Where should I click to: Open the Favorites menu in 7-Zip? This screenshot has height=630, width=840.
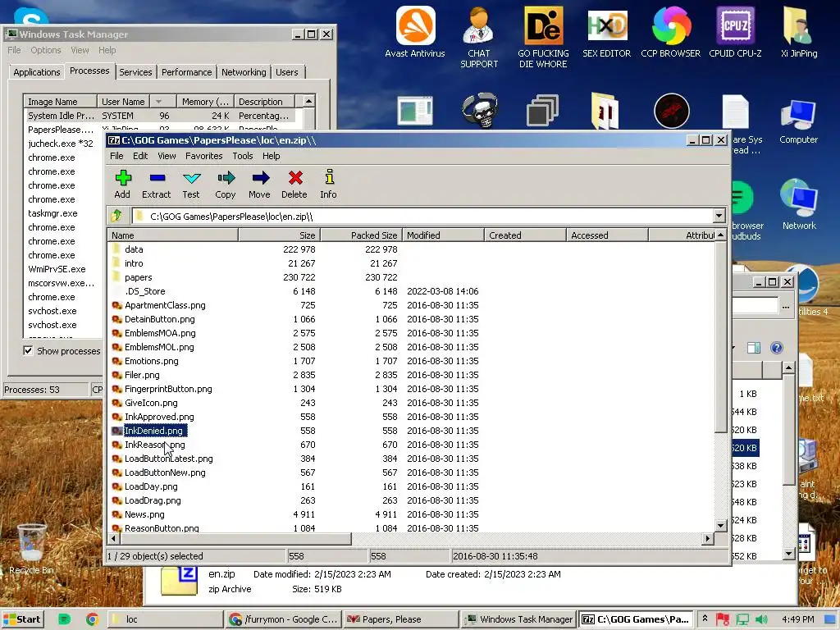pyautogui.click(x=204, y=156)
